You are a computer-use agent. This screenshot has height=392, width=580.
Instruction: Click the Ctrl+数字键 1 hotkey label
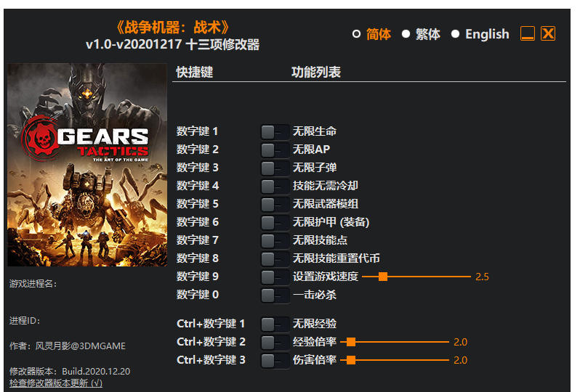(x=211, y=324)
